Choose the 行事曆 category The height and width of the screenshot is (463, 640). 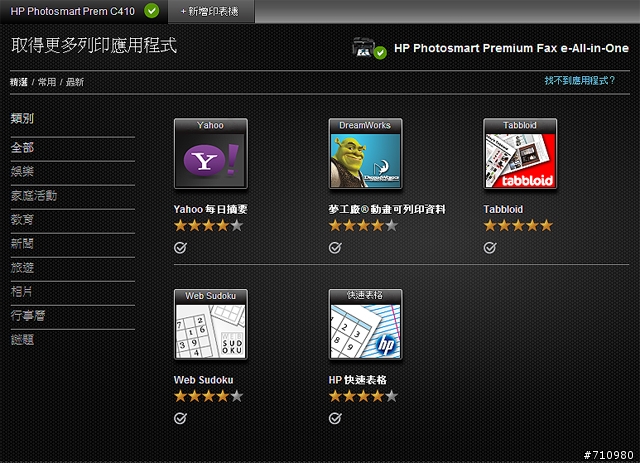click(x=28, y=316)
